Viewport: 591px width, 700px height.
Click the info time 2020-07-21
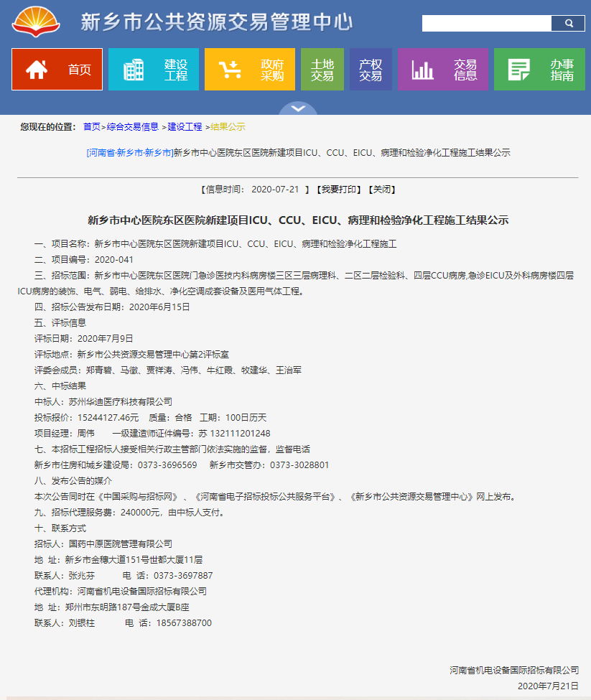coord(275,190)
